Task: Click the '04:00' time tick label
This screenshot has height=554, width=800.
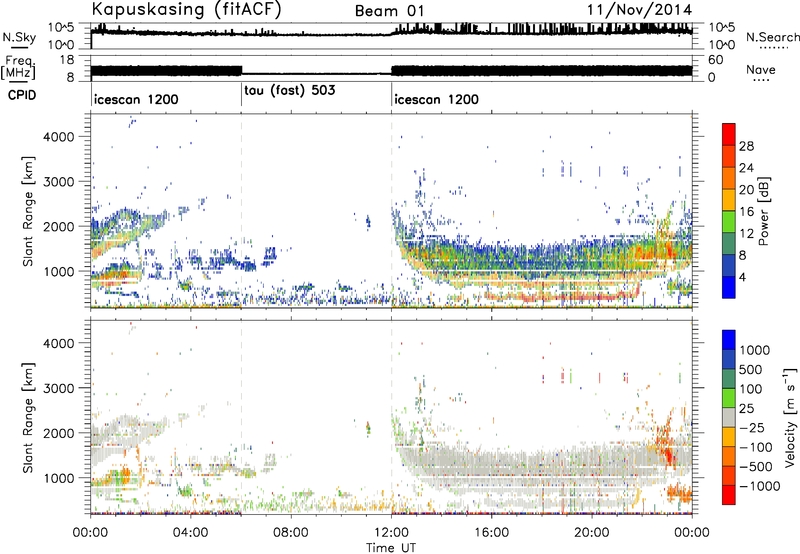Action: [x=191, y=533]
